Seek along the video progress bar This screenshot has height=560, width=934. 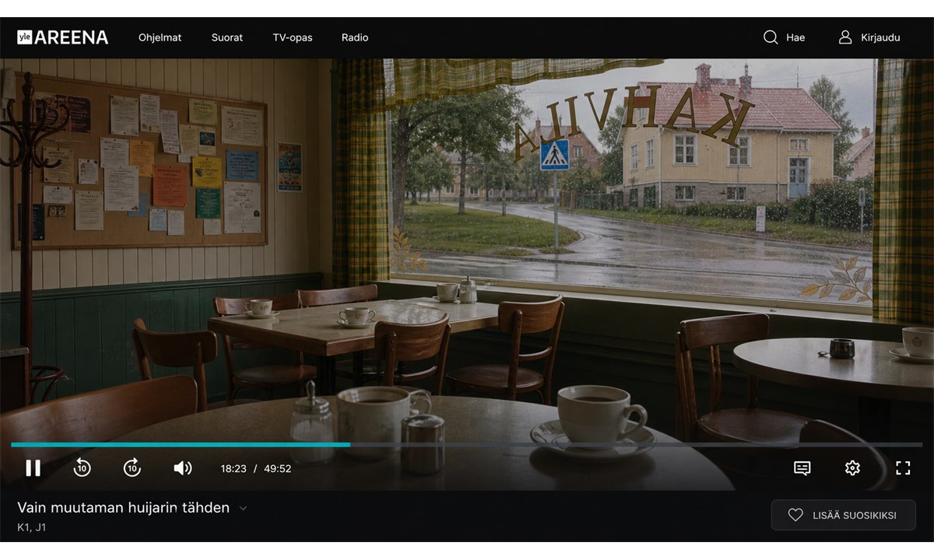[x=466, y=445]
